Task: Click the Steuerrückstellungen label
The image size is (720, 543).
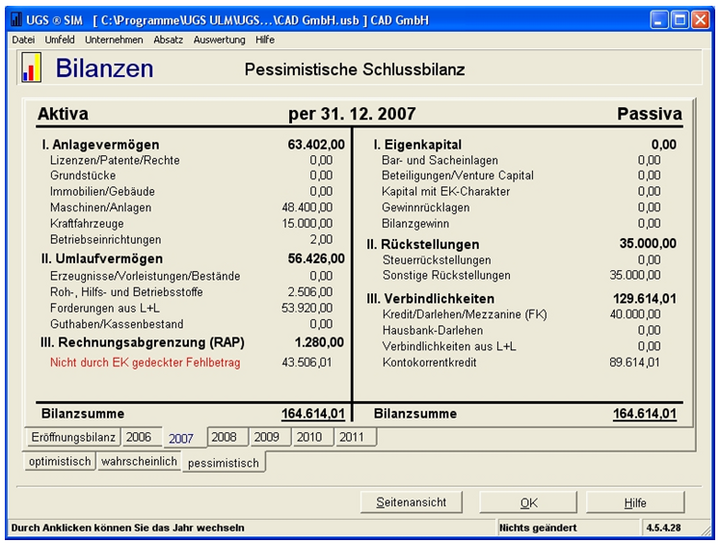Action: (x=437, y=260)
